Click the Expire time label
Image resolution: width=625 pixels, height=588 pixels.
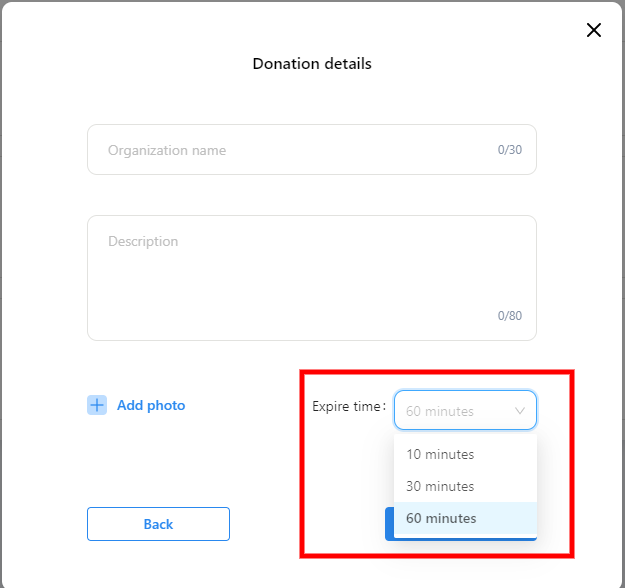pos(348,407)
